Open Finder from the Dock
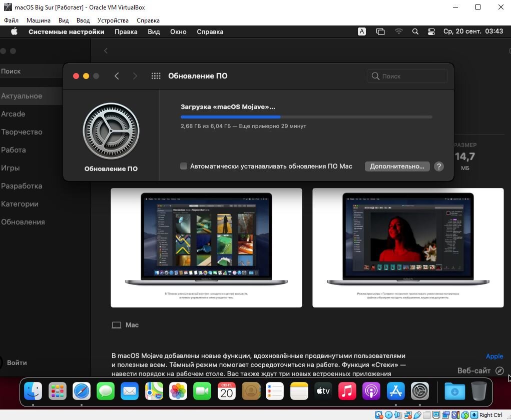 point(33,391)
